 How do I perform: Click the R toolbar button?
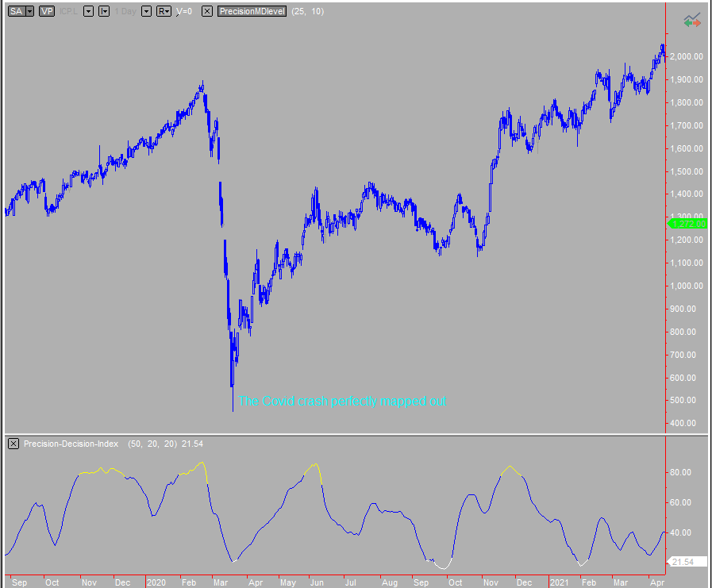[x=162, y=12]
